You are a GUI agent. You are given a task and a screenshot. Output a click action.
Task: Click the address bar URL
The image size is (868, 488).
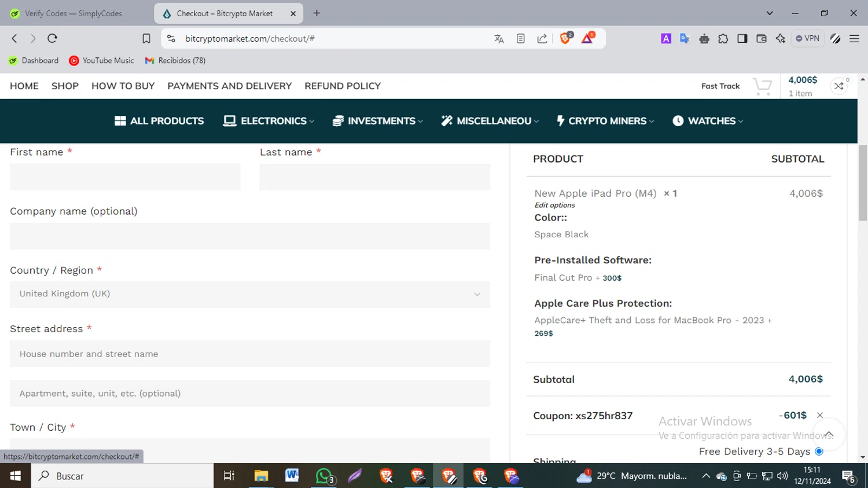[x=250, y=39]
